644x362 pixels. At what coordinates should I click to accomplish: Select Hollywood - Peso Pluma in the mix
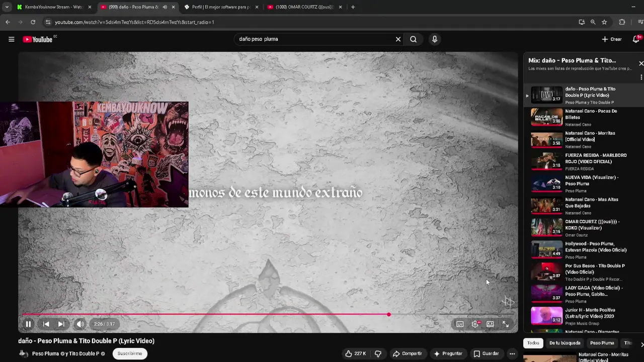[x=584, y=250]
